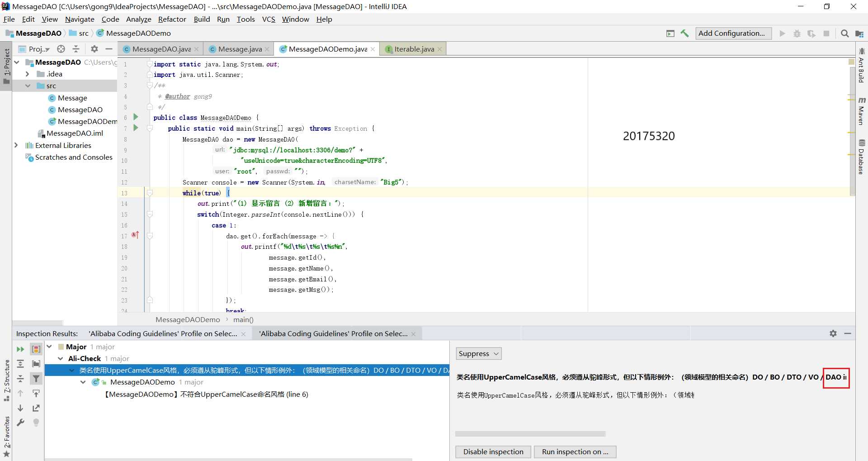Expand the .idea folder
Screen dimensions: 868x461
[27, 74]
